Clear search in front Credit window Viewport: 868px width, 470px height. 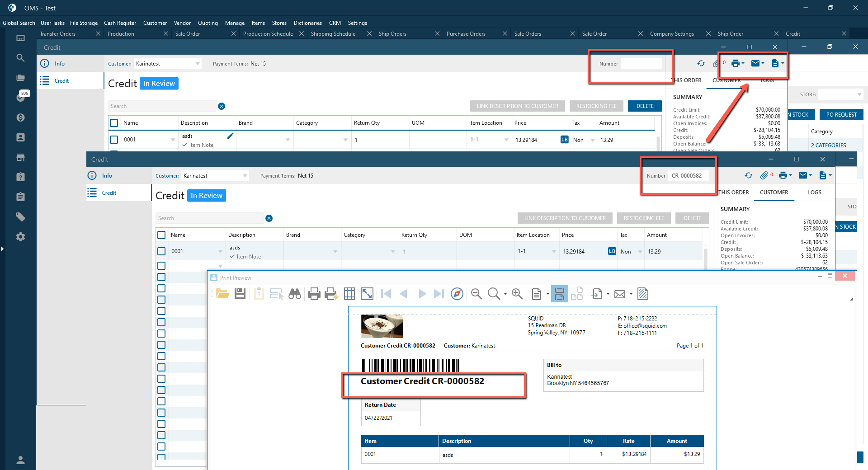[x=269, y=218]
